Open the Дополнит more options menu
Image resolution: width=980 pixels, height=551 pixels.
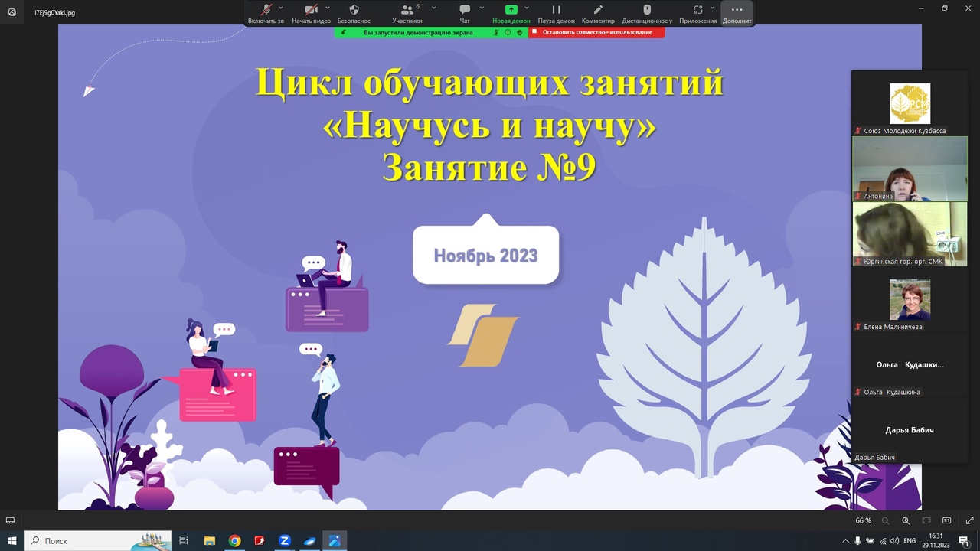point(737,13)
